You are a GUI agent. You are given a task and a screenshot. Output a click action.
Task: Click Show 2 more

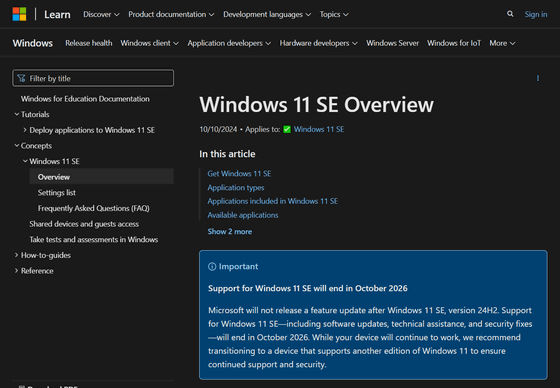[x=230, y=232]
